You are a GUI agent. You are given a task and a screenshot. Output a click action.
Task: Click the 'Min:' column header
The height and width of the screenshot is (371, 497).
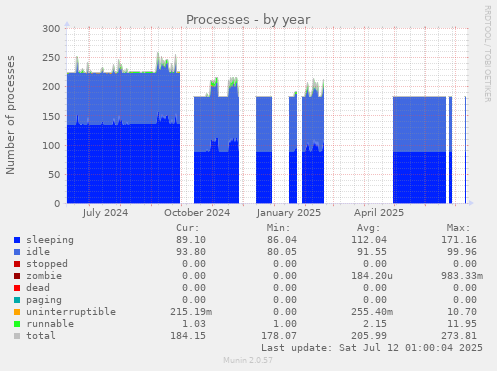point(278,228)
